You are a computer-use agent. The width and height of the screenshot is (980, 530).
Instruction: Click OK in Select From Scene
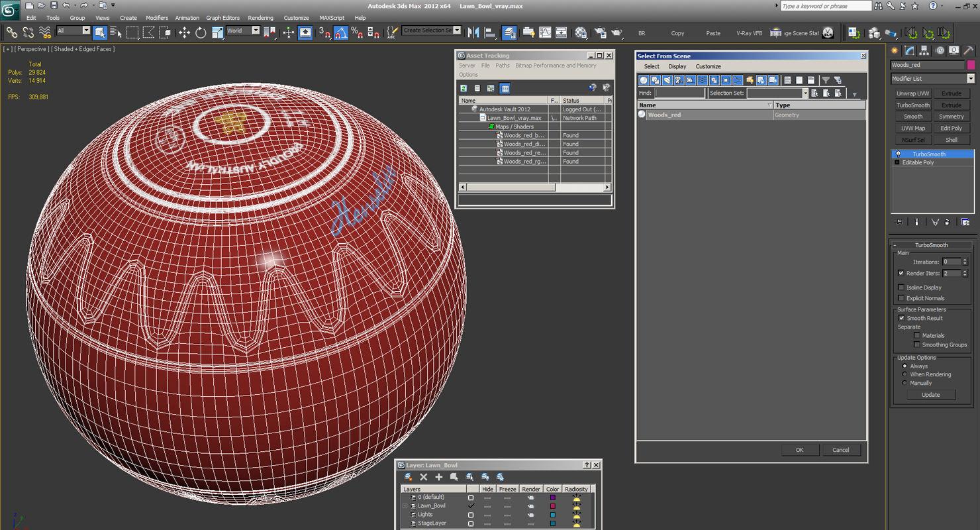coord(799,450)
